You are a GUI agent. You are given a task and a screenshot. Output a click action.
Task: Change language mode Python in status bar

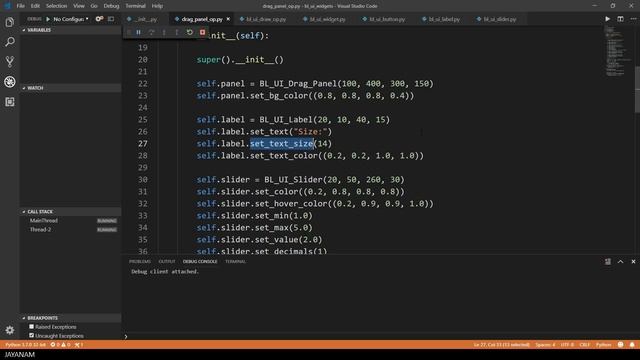point(603,344)
